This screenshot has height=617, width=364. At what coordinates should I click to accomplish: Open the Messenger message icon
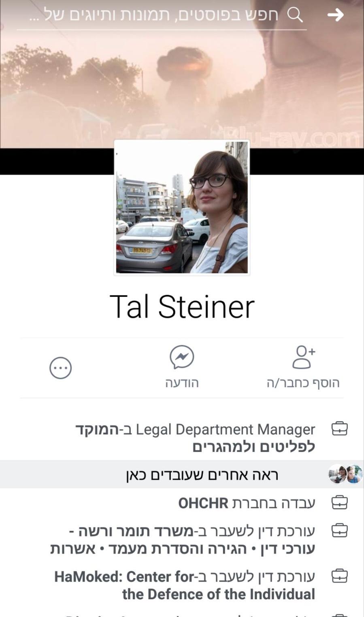coord(182,357)
